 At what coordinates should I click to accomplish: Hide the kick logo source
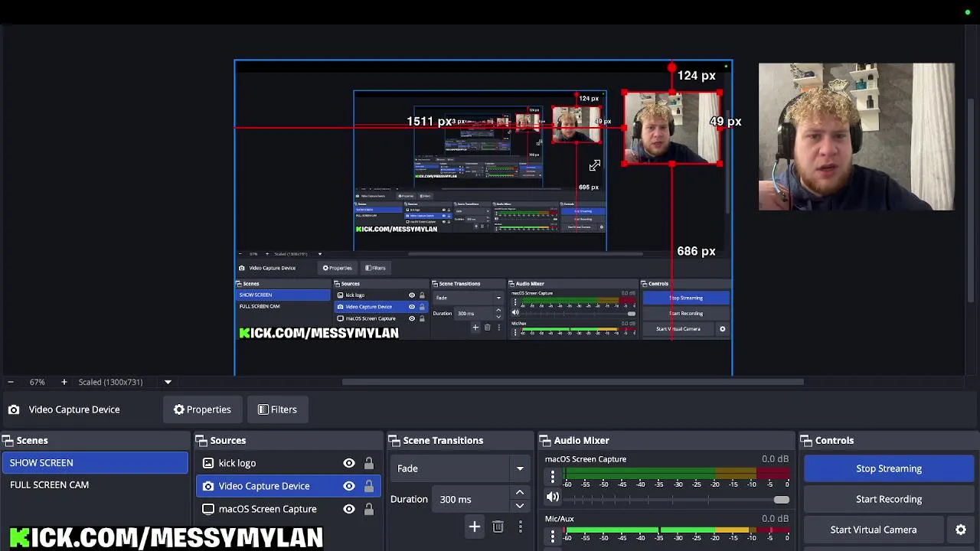pos(349,463)
